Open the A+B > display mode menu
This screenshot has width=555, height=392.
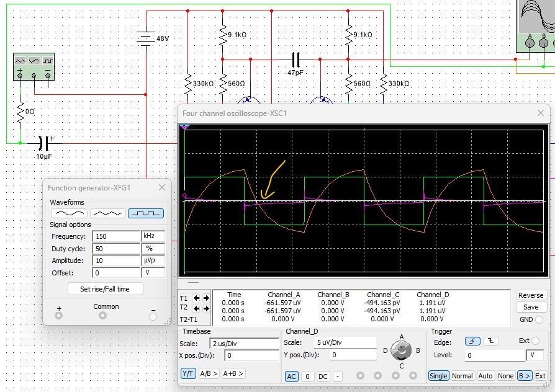click(233, 373)
